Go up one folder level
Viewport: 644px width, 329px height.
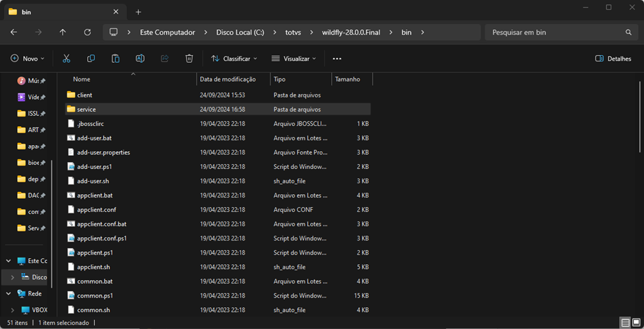pos(63,32)
